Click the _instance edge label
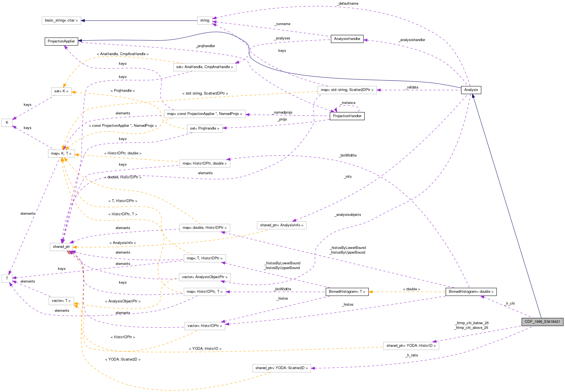Screen dimensions: 565x392 348,103
